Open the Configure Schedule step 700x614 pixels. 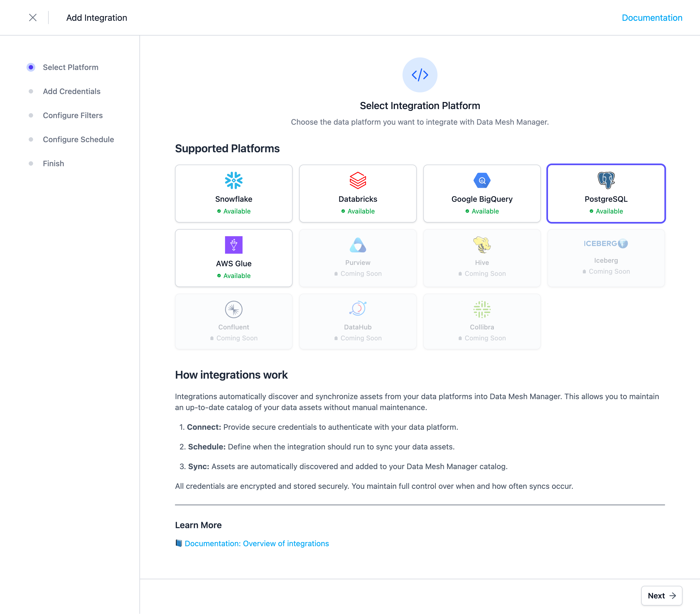tap(78, 139)
